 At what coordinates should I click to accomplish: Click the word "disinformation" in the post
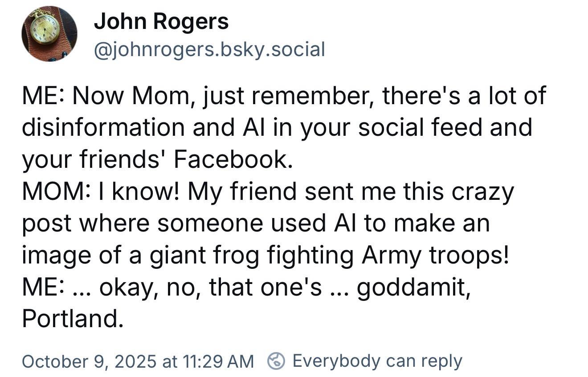[x=103, y=127]
